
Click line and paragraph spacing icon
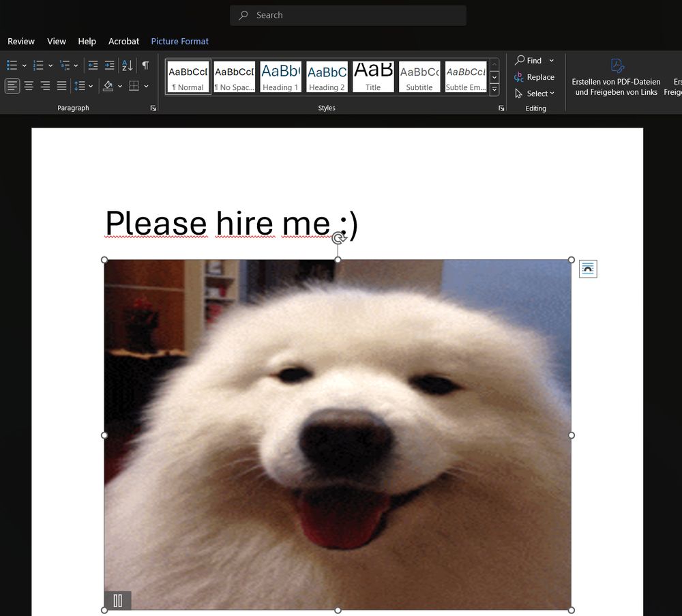click(79, 86)
